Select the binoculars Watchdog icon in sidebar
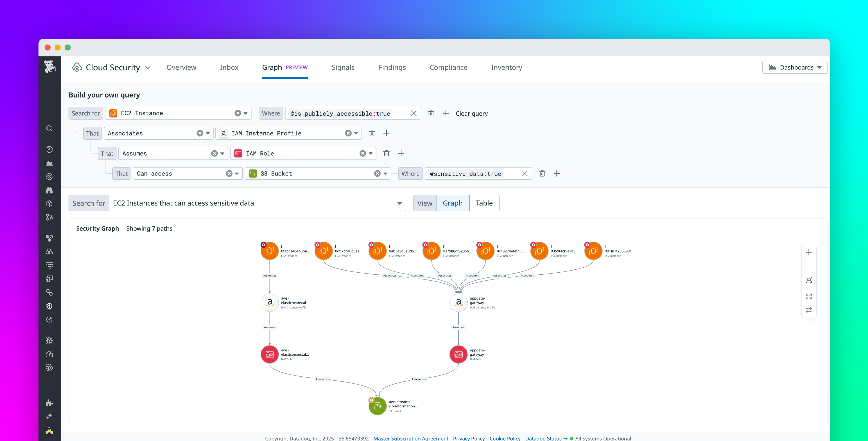Screen dimensions: 868x441 point(49,190)
